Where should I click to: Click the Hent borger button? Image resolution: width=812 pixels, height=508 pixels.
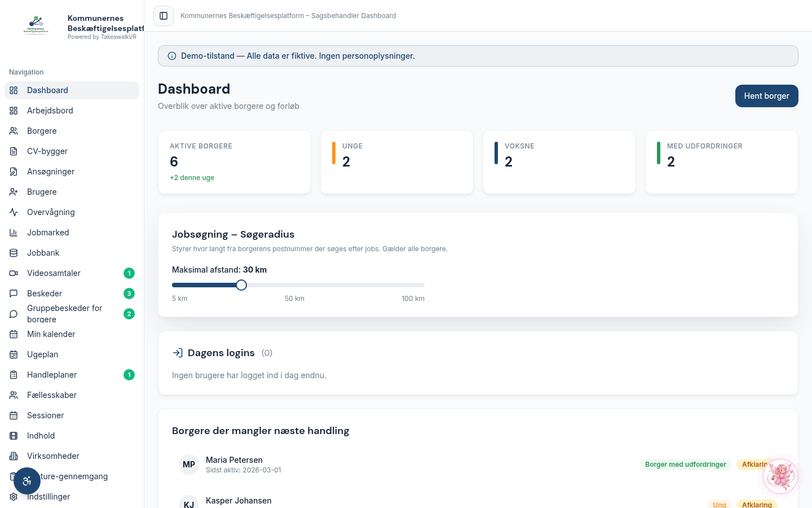click(x=766, y=96)
